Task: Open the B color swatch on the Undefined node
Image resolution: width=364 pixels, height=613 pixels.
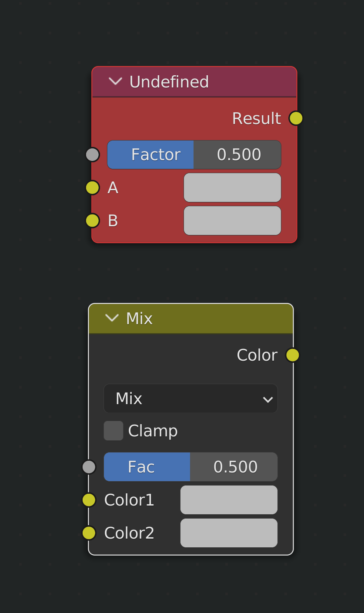Action: coord(232,221)
